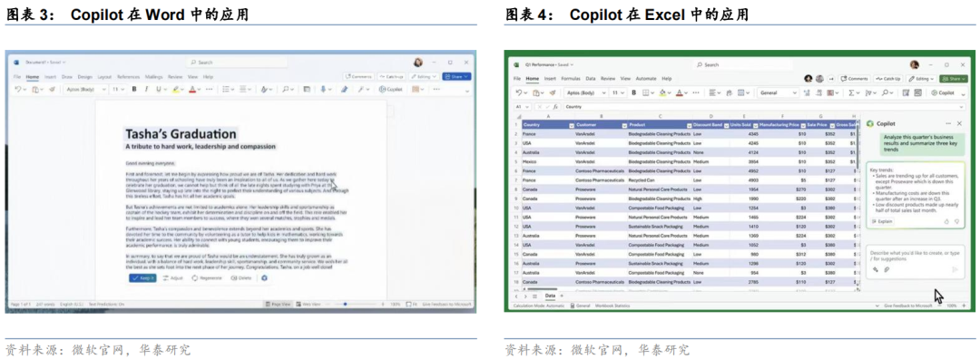Click the Copilot prompt input box
This screenshot has width=980, height=359.
pyautogui.click(x=915, y=261)
